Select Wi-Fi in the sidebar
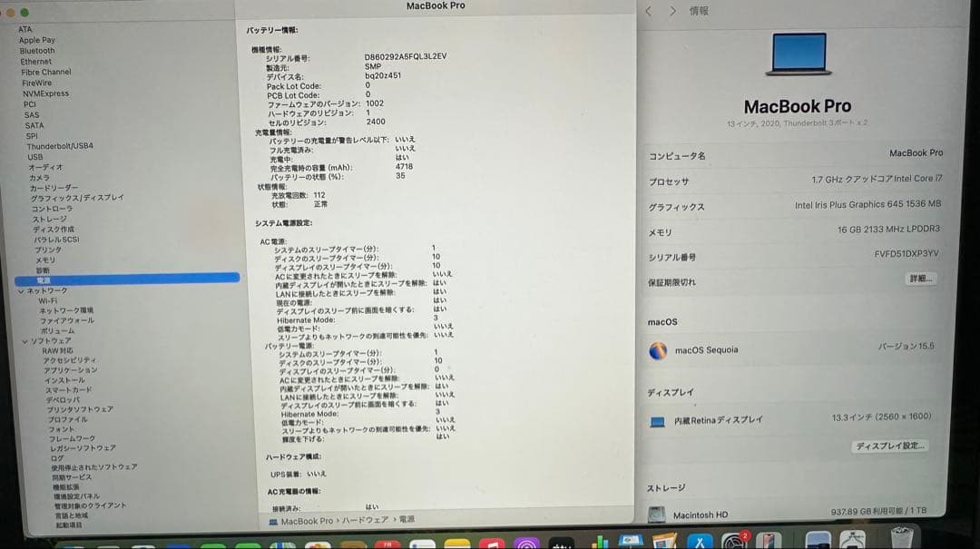This screenshot has height=549, width=980. click(x=49, y=300)
